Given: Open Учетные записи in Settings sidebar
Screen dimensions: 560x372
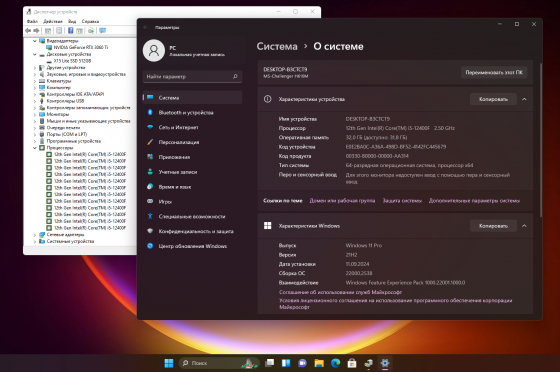Looking at the screenshot, I should coord(192,172).
